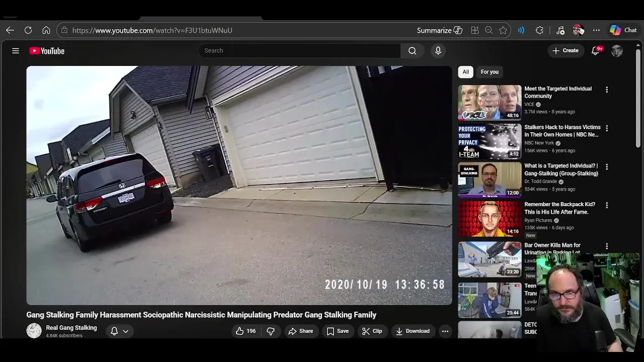Image resolution: width=644 pixels, height=362 pixels.
Task: Add page to favorites star
Action: [x=503, y=30]
